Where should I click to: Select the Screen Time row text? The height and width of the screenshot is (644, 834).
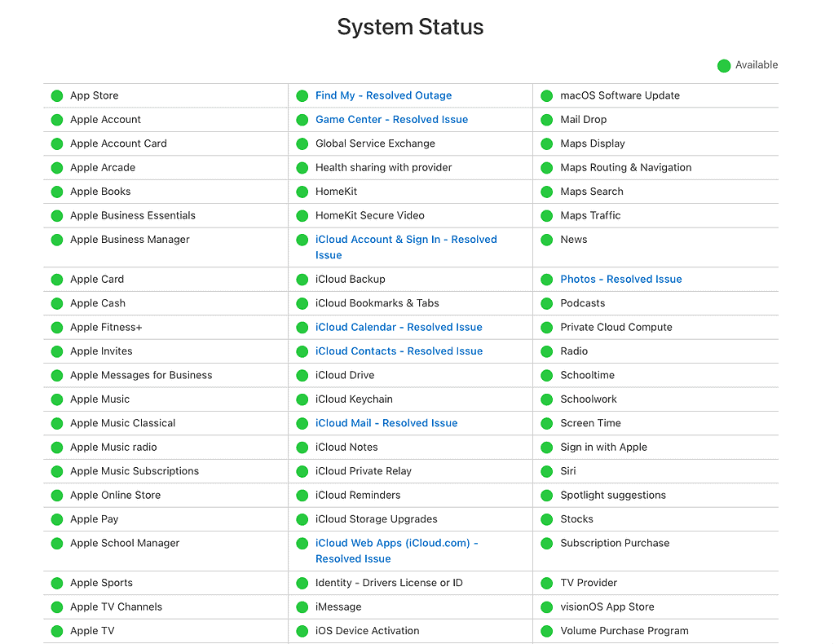click(590, 423)
